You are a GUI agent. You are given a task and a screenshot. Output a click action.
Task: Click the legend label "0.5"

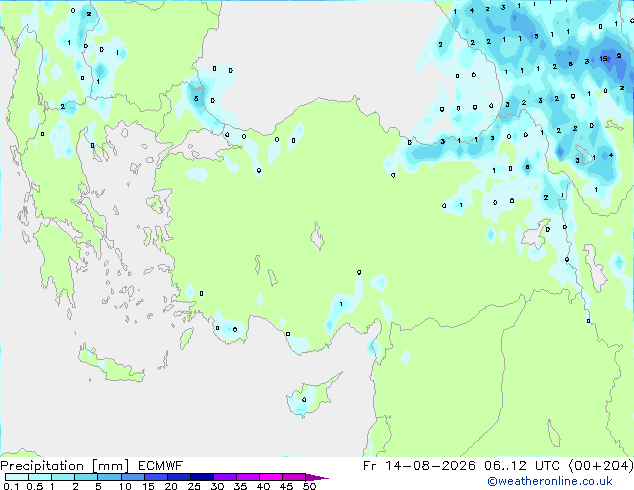(x=35, y=486)
